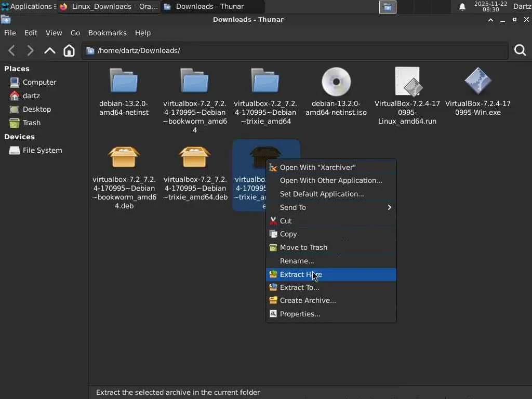Screen dimensions: 532x399
Task: Choose Extract To...
Action: point(331,287)
